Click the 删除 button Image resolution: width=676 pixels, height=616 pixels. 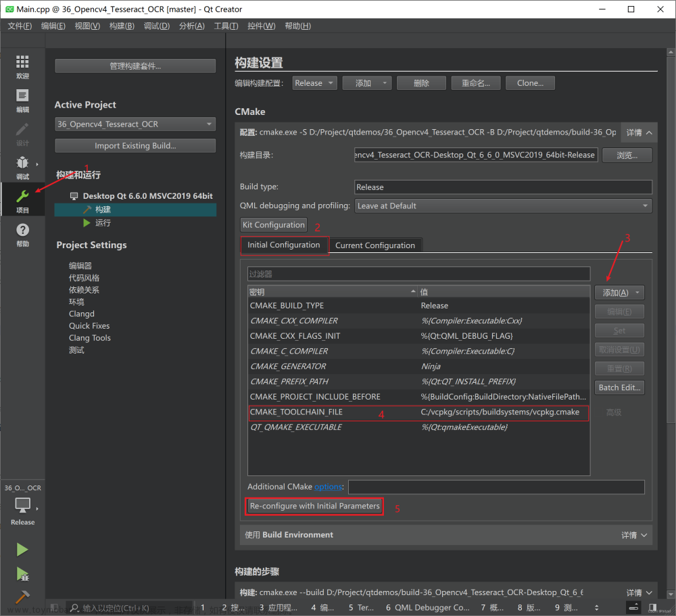tap(421, 83)
